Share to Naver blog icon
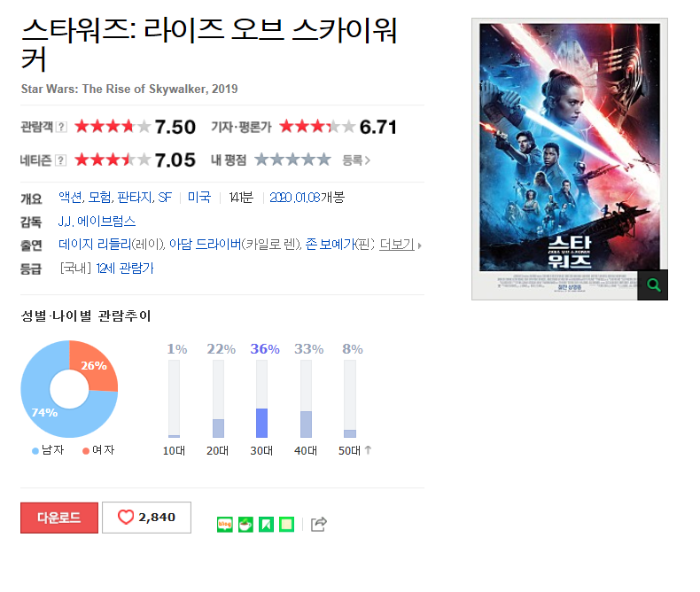The width and height of the screenshot is (700, 592). tap(224, 524)
